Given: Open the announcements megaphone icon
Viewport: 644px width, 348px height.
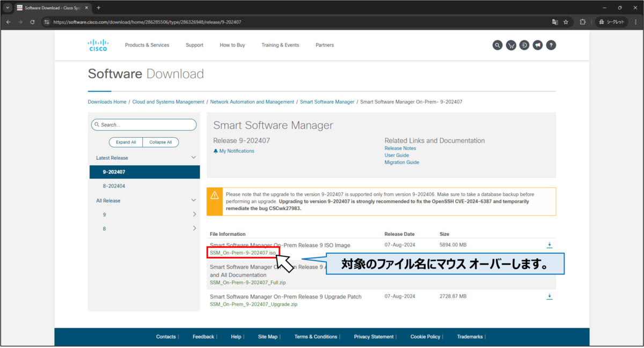Looking at the screenshot, I should click(x=538, y=45).
